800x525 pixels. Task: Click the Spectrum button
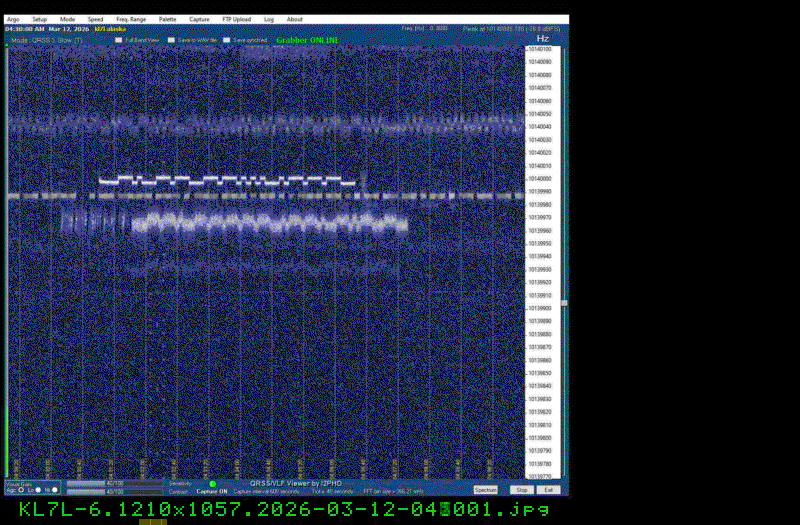point(485,490)
